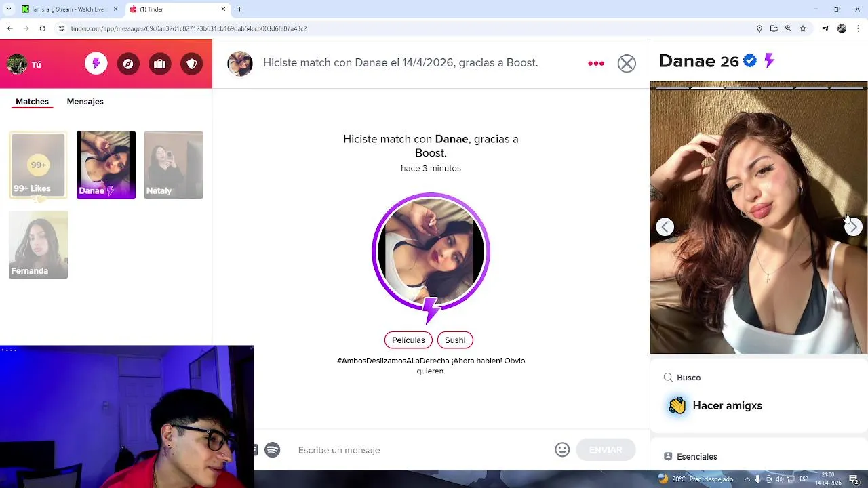Close the conversation with the X circle
This screenshot has width=868, height=488.
click(x=627, y=63)
